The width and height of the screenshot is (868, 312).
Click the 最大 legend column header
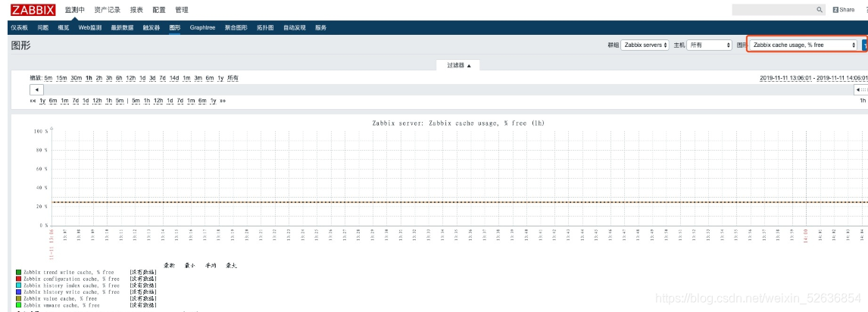coord(232,266)
